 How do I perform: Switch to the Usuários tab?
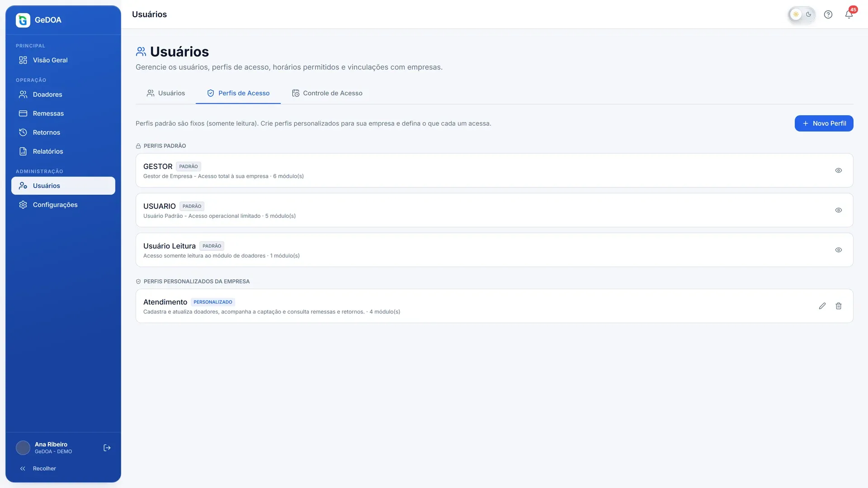(x=165, y=93)
